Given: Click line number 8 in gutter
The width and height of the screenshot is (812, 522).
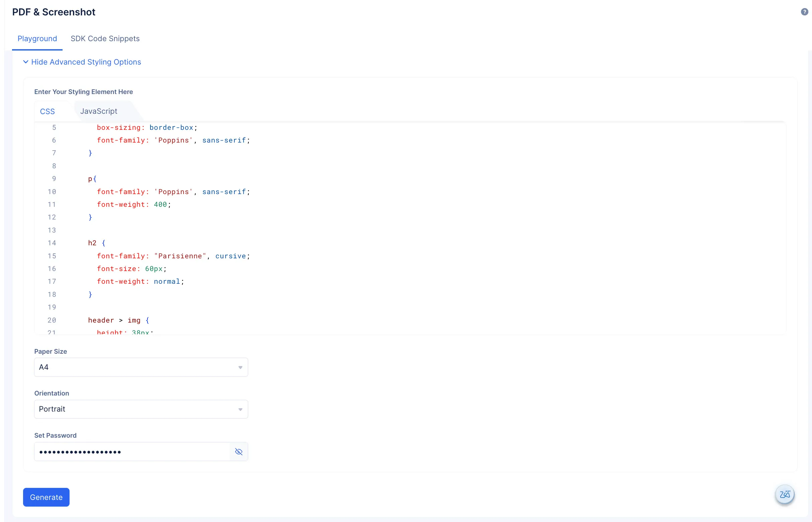Looking at the screenshot, I should (x=54, y=166).
